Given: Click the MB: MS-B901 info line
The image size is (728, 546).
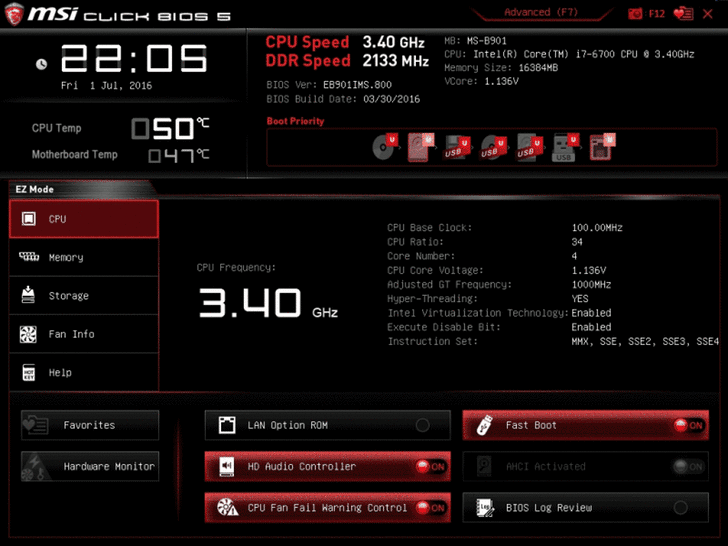Looking at the screenshot, I should 475,41.
